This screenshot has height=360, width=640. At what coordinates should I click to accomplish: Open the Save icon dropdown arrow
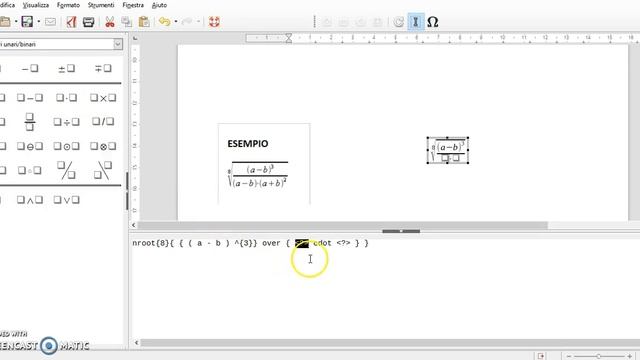pos(39,22)
